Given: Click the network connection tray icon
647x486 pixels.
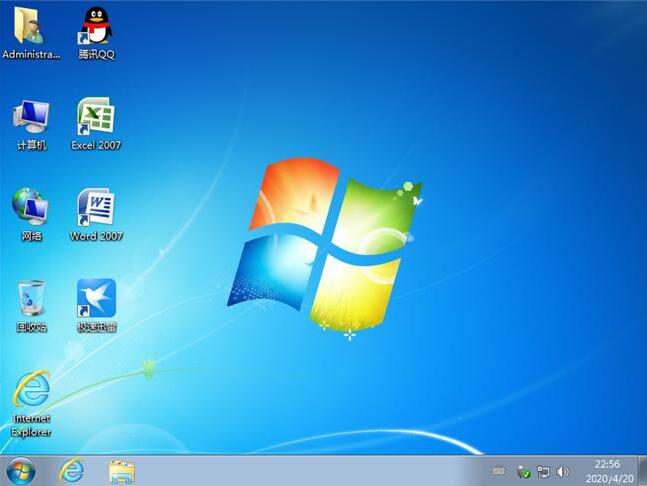Looking at the screenshot, I should pyautogui.click(x=543, y=472).
